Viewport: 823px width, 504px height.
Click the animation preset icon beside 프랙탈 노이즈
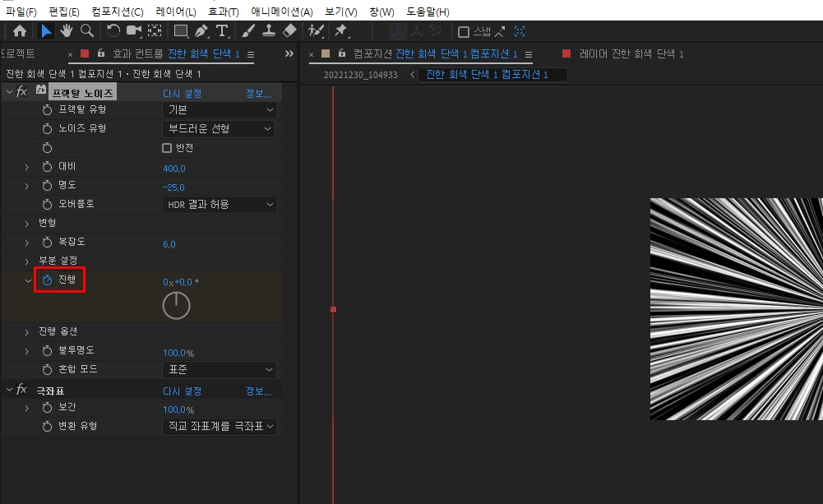[x=40, y=90]
